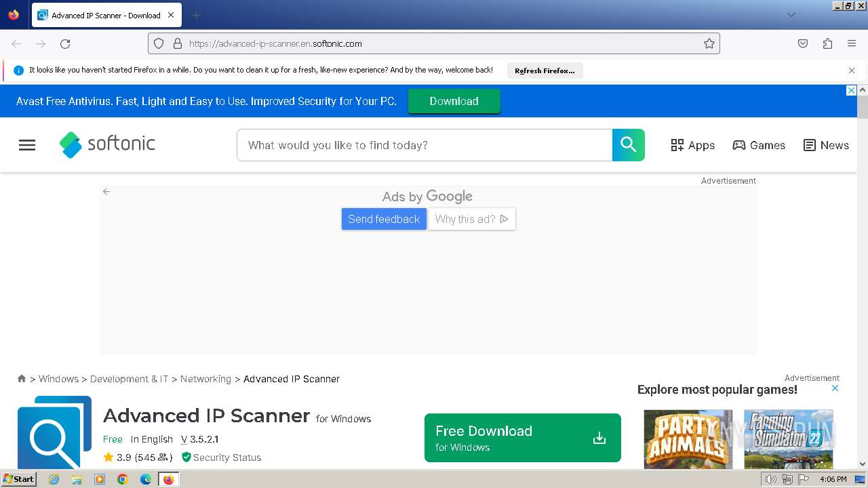Bookmark this page with the star

coord(709,43)
